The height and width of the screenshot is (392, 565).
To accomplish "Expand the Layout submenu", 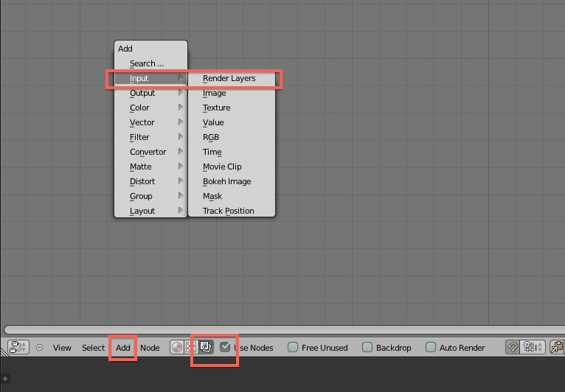I will pos(151,211).
